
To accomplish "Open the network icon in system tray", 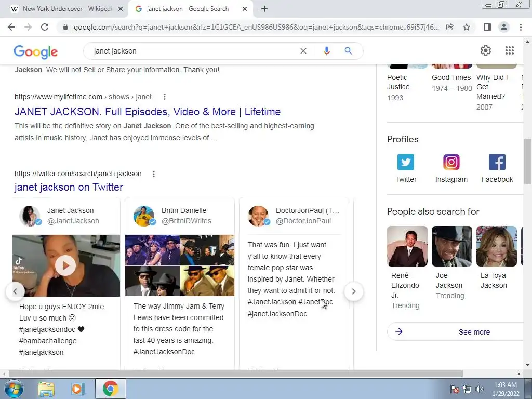I will (x=467, y=389).
